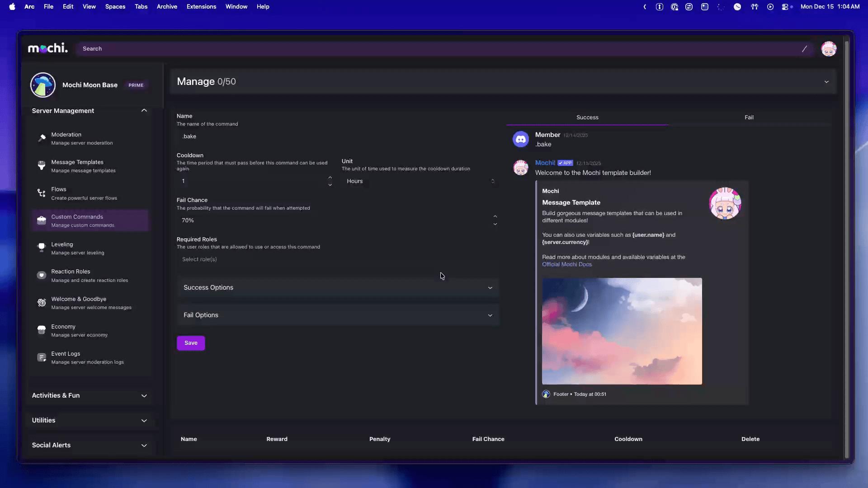
Task: Open Reaction Roles heart icon
Action: (42, 276)
